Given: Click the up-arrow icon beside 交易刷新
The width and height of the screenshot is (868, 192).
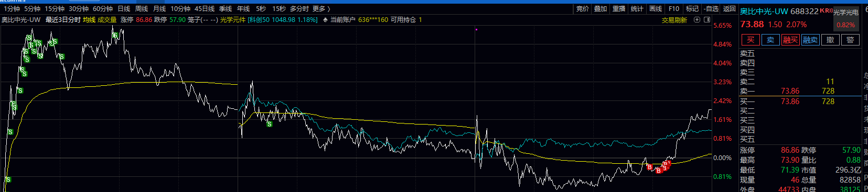Looking at the screenshot, I should (x=697, y=20).
